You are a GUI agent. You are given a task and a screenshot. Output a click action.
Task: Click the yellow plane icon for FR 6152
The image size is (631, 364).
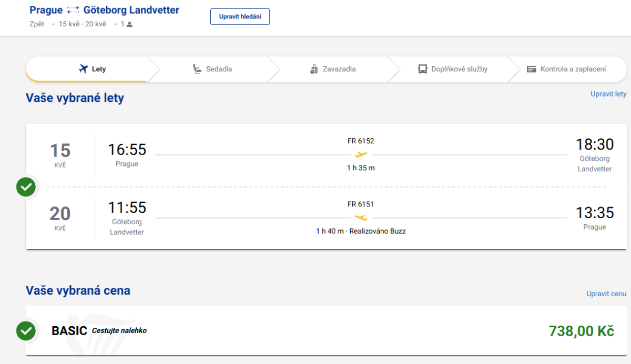pyautogui.click(x=361, y=154)
